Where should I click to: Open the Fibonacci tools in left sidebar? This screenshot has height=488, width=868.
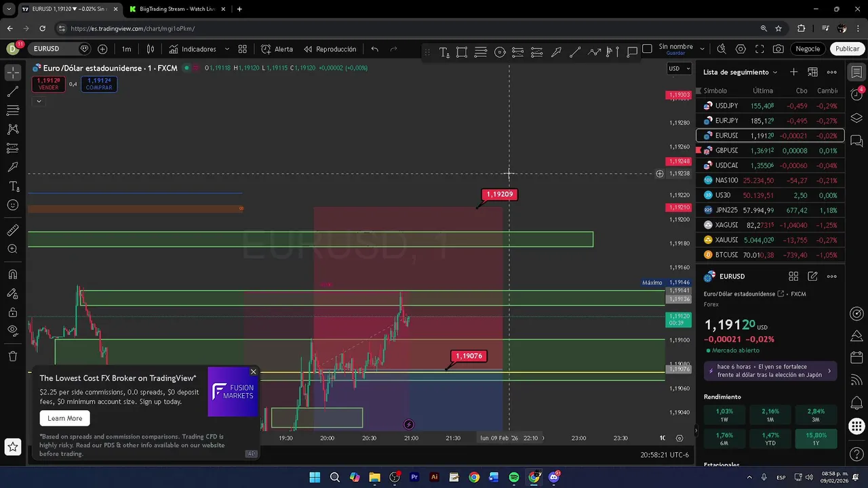click(13, 110)
